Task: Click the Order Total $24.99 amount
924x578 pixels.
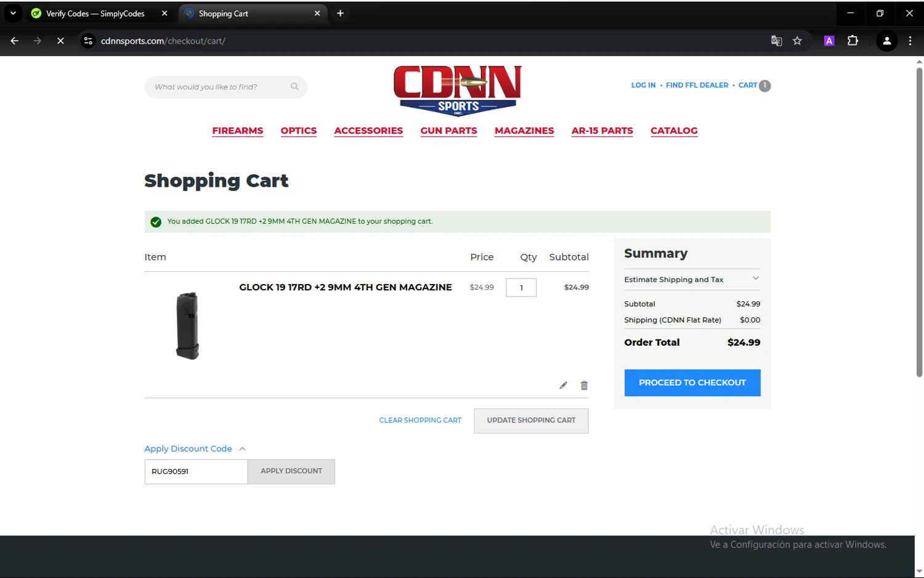Action: point(744,343)
